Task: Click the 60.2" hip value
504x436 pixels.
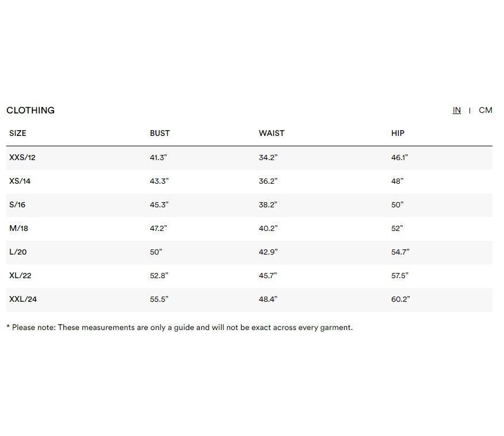Action: [400, 299]
